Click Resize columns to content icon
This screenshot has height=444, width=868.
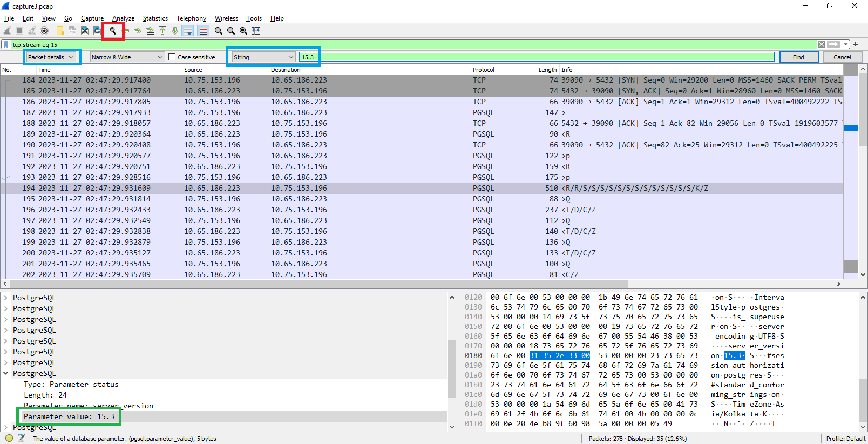pos(256,31)
